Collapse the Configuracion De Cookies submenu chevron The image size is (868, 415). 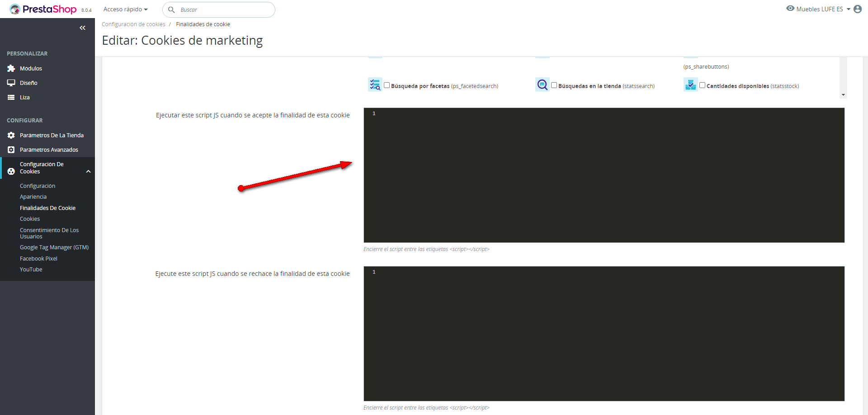[x=89, y=172]
